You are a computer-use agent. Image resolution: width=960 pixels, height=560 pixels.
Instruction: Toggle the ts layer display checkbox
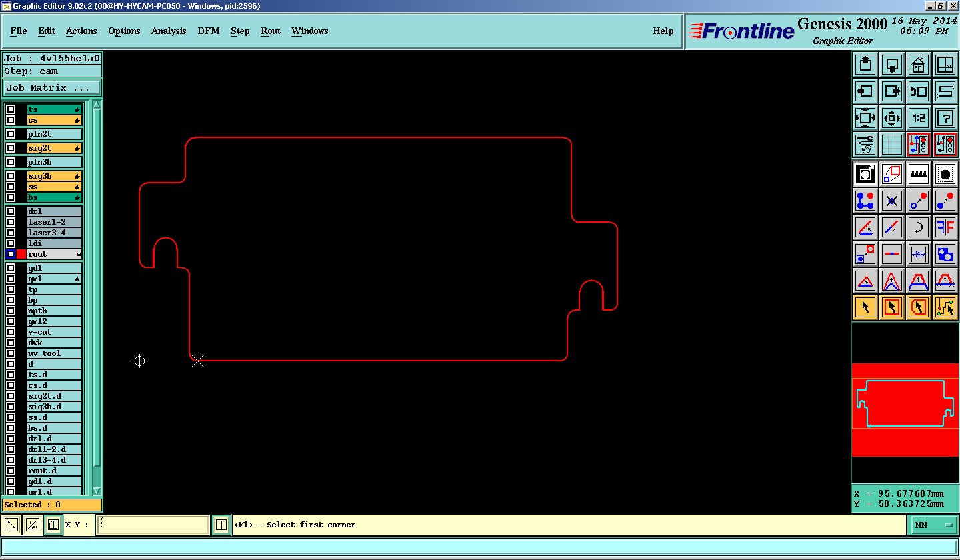[x=11, y=109]
